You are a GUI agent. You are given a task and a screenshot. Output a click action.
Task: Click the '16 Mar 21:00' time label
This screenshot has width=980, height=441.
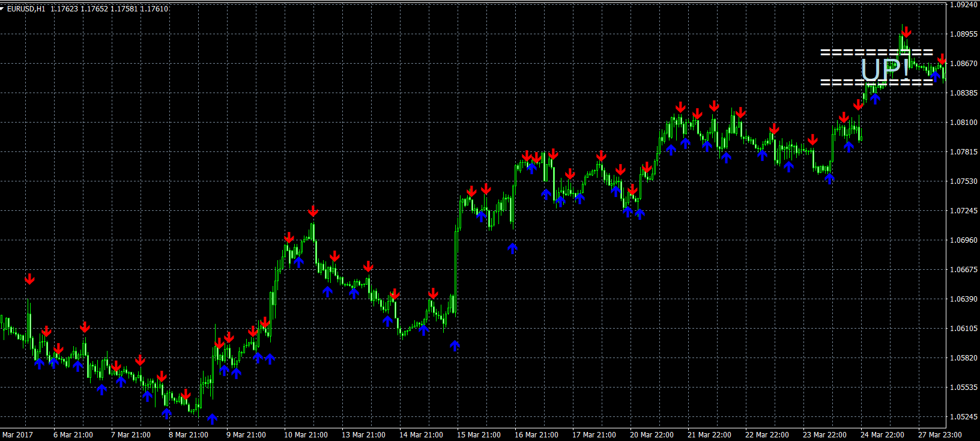pyautogui.click(x=536, y=435)
